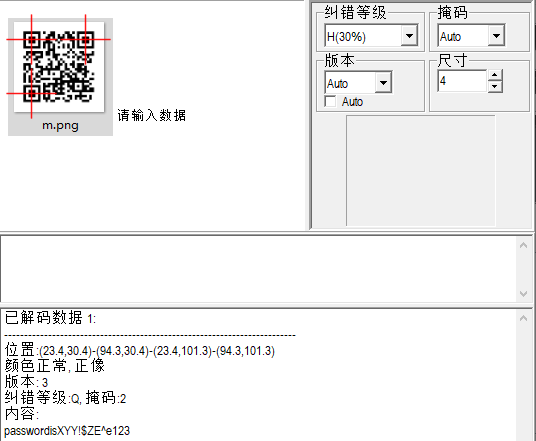Open the 版本 Auto dropdown arrow
This screenshot has width=536, height=441.
click(x=383, y=82)
